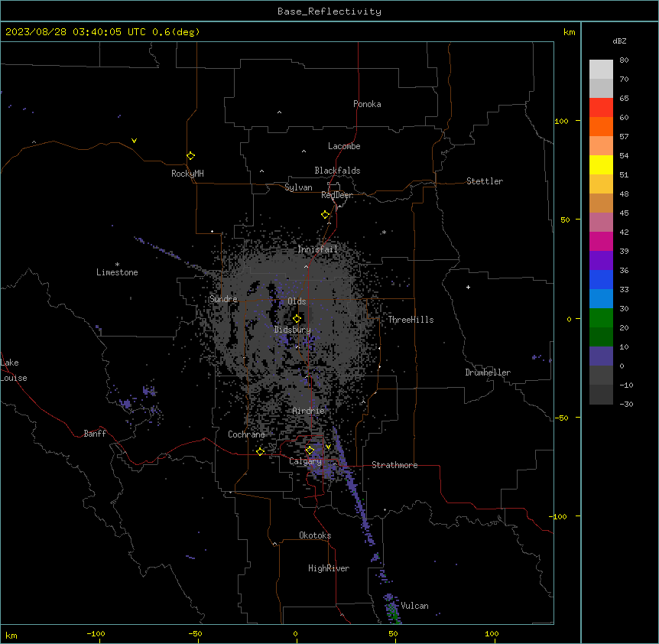Select the yellow 54 dBZ color swatch
Viewport: 659px width, 644px height.
tap(601, 164)
